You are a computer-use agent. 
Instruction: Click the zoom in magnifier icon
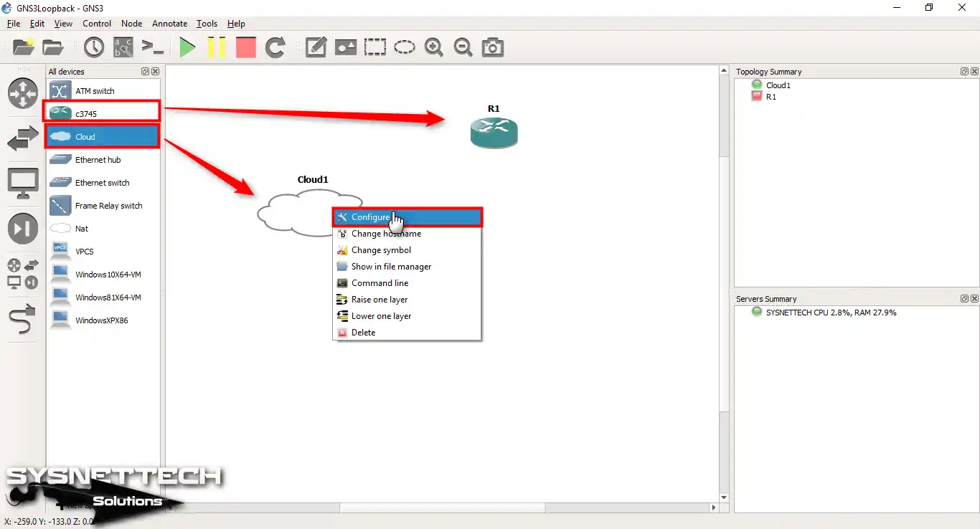(433, 47)
